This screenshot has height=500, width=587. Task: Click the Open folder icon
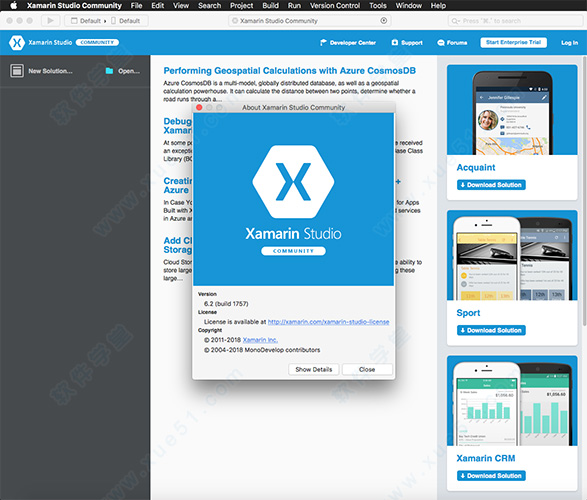(109, 71)
